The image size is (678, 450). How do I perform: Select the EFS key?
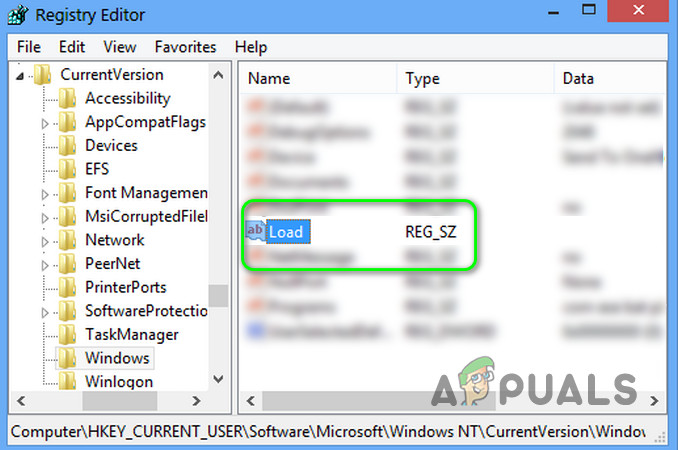click(x=97, y=169)
